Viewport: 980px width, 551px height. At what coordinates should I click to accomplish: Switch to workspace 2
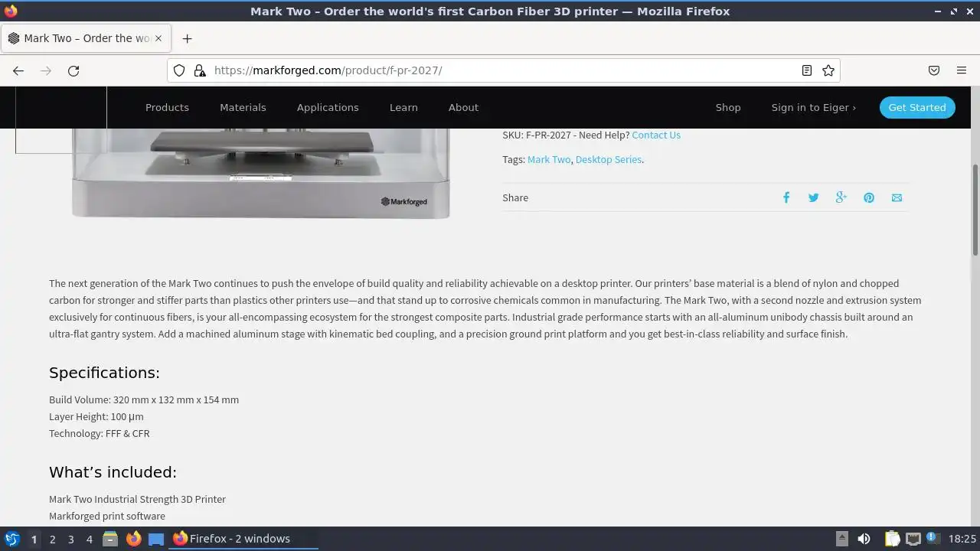(52, 539)
